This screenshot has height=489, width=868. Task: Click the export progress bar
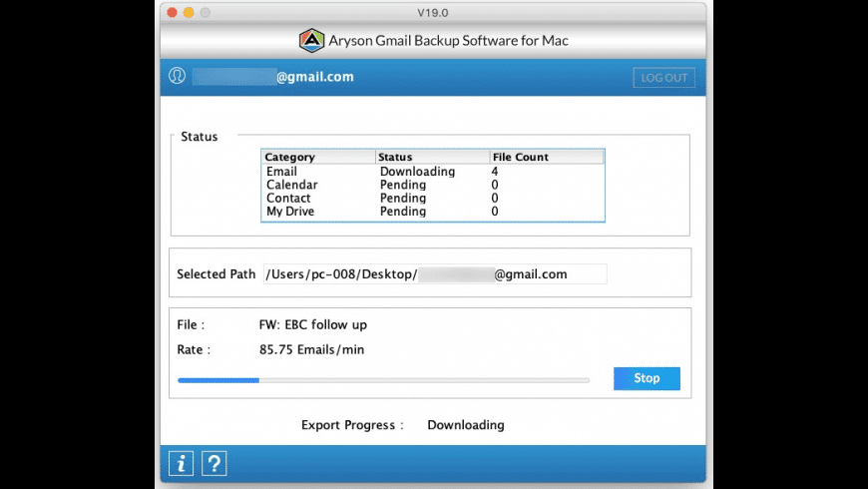pyautogui.click(x=383, y=380)
